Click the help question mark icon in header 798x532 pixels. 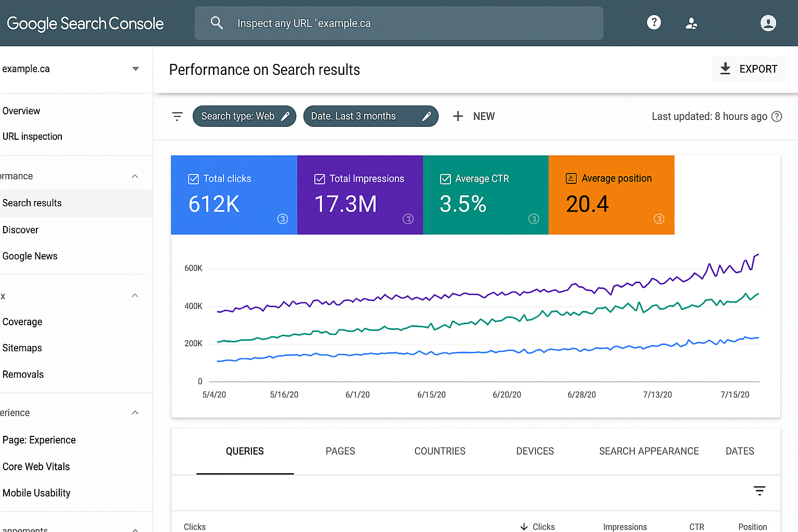point(654,22)
